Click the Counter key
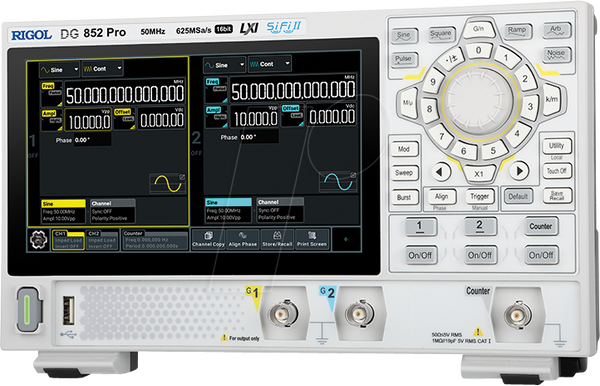The width and height of the screenshot is (600, 386). pos(541,226)
